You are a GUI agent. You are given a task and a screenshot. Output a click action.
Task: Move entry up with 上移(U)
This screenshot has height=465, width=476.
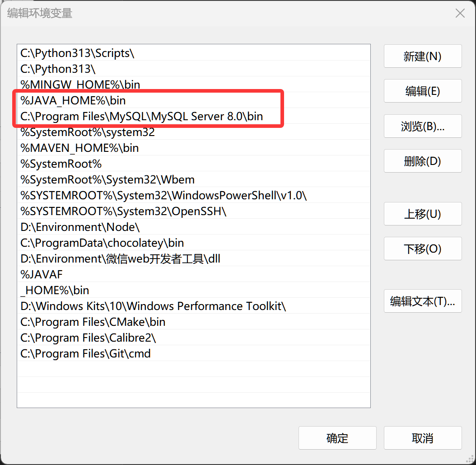click(423, 214)
